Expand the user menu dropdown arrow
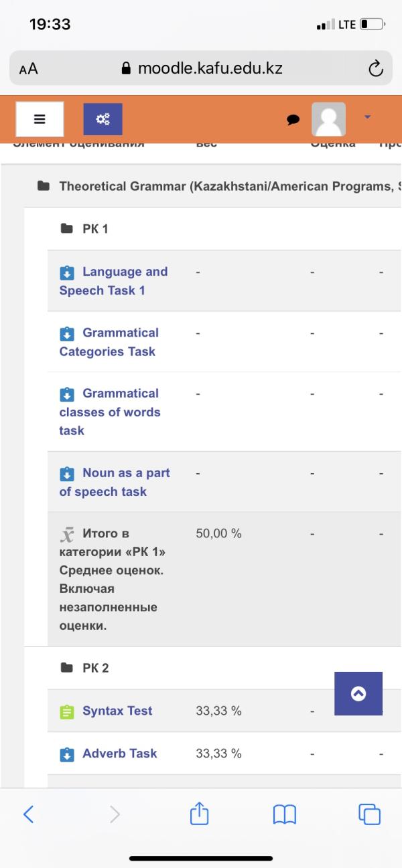This screenshot has width=402, height=868. [x=367, y=117]
